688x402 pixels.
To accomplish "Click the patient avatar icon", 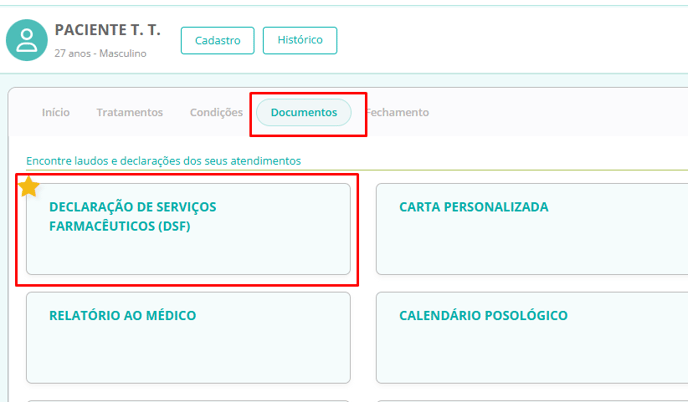I will pyautogui.click(x=27, y=40).
